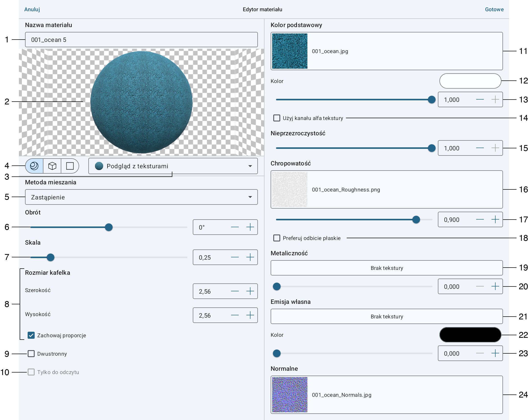The height and width of the screenshot is (420, 528).
Task: Click Gotowe to finish editing
Action: coord(494,9)
